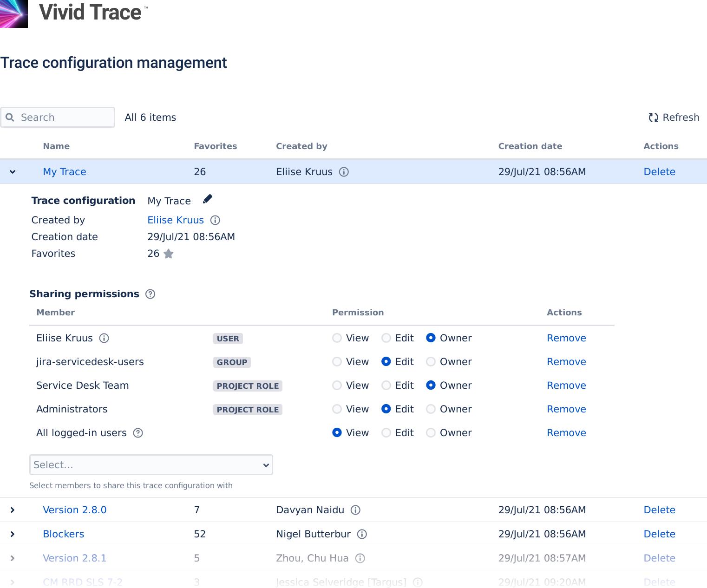Viewport: 707px width, 588px height.
Task: Focus the Search input field
Action: pos(58,118)
